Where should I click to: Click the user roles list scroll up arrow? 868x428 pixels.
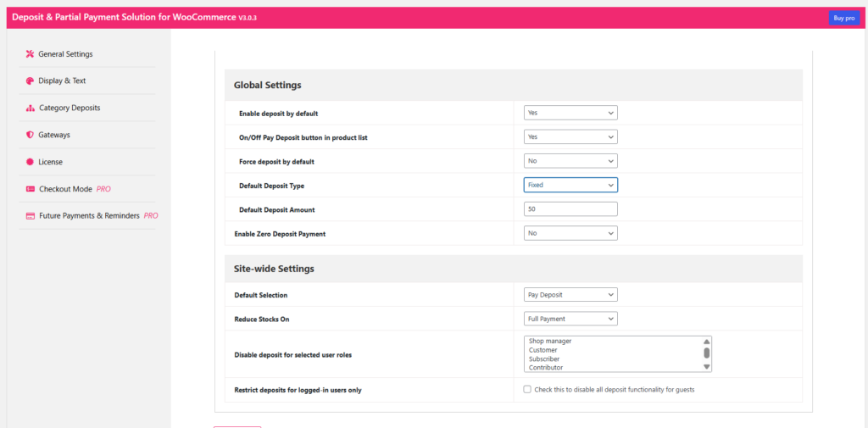pos(706,342)
